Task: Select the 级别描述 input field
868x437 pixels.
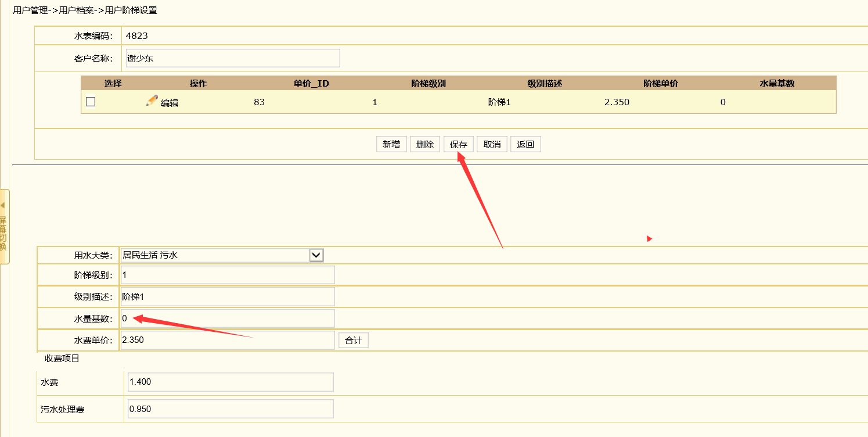Action: coord(227,296)
